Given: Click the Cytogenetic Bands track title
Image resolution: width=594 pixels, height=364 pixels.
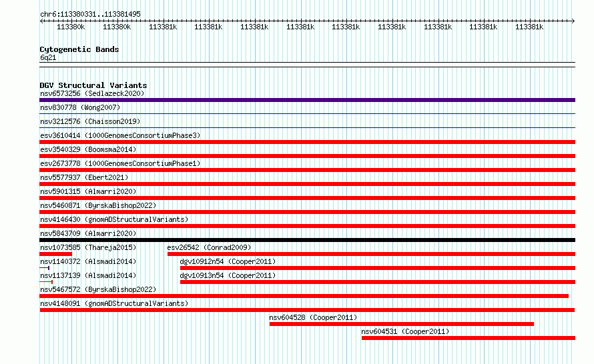Looking at the screenshot, I should (79, 49).
